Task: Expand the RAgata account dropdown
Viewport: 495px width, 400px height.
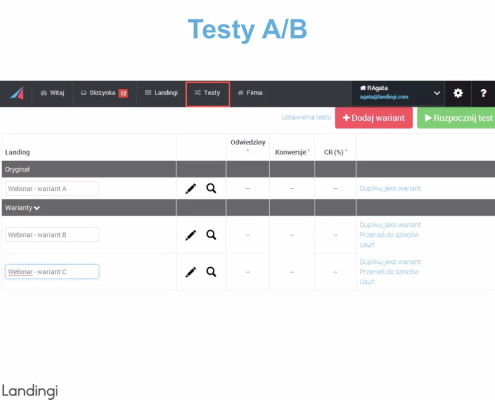Action: (x=437, y=93)
